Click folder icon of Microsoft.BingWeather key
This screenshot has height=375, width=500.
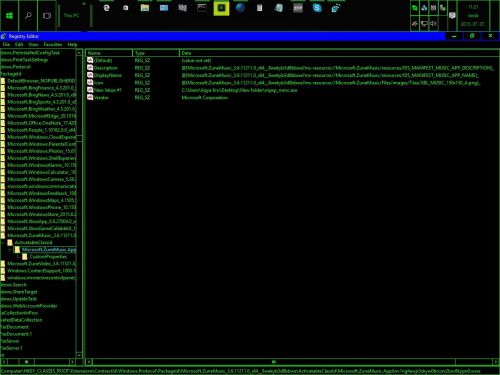(x=3, y=109)
